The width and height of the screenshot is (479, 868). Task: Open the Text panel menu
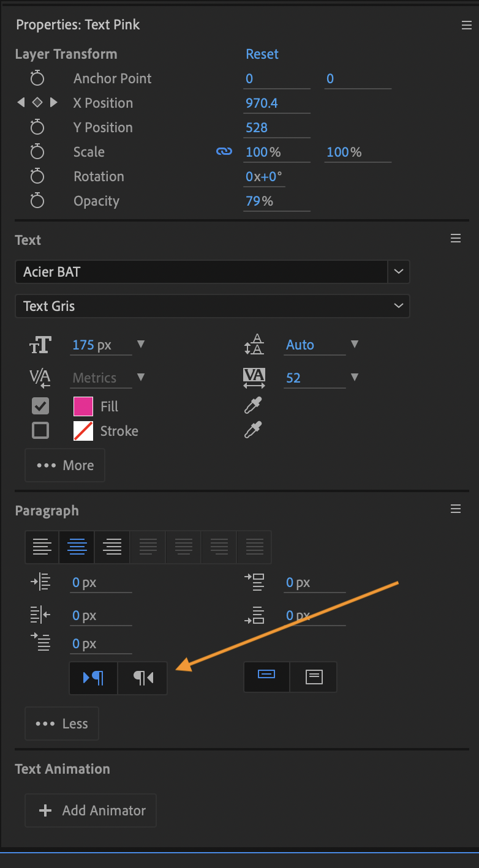tap(455, 238)
